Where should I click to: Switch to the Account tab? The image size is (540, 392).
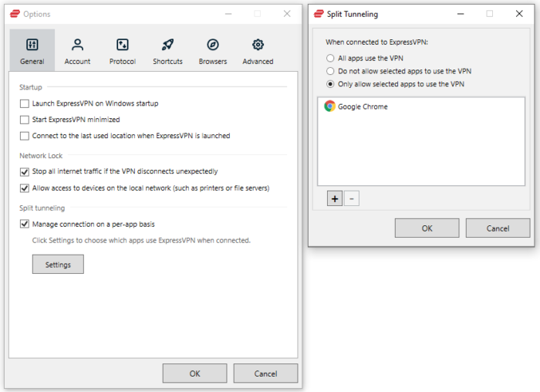pos(77,50)
